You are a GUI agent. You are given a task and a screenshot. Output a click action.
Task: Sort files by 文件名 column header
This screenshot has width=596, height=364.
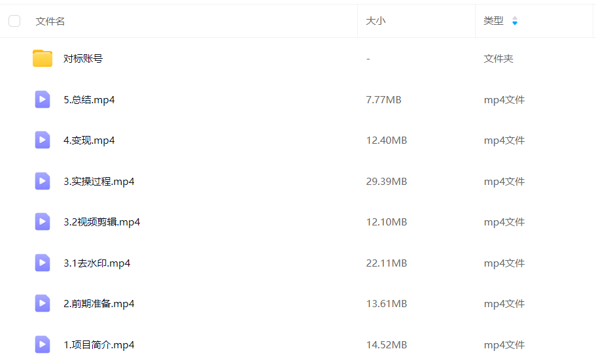point(50,21)
